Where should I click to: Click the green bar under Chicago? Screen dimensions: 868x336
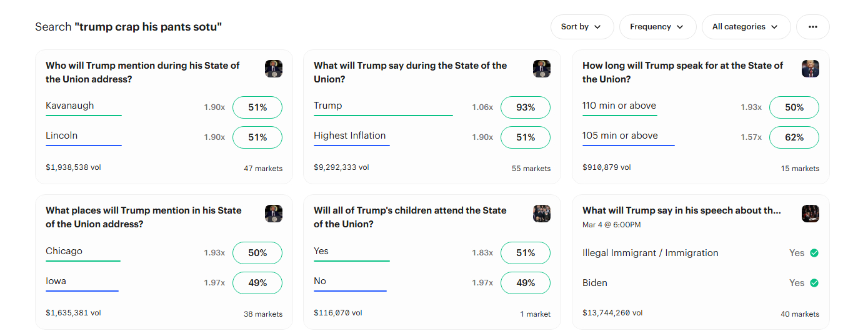(x=82, y=261)
